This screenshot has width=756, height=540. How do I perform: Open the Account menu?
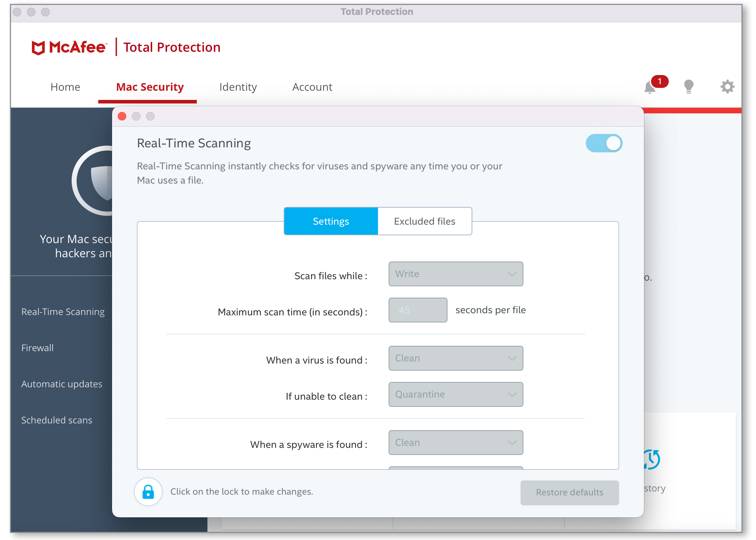coord(312,87)
